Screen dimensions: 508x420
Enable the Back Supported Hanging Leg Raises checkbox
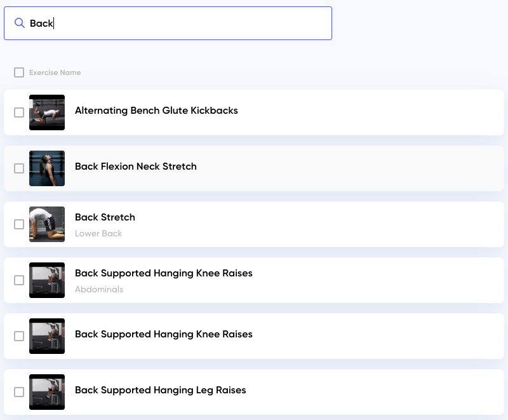[x=19, y=392]
